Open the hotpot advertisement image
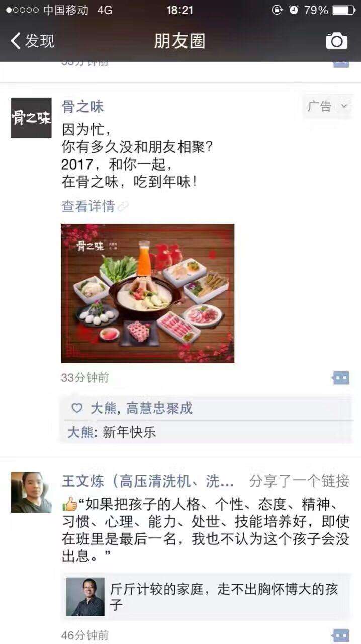The width and height of the screenshot is (361, 644). (148, 293)
